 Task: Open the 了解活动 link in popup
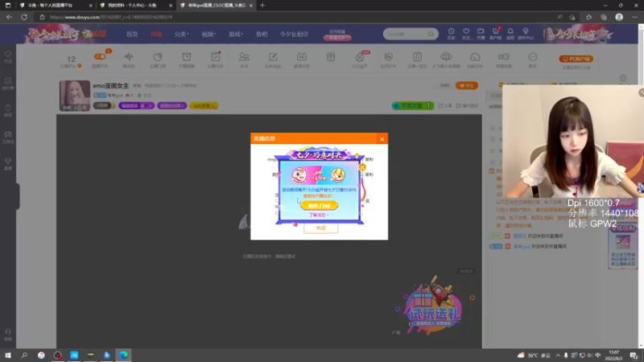(319, 215)
